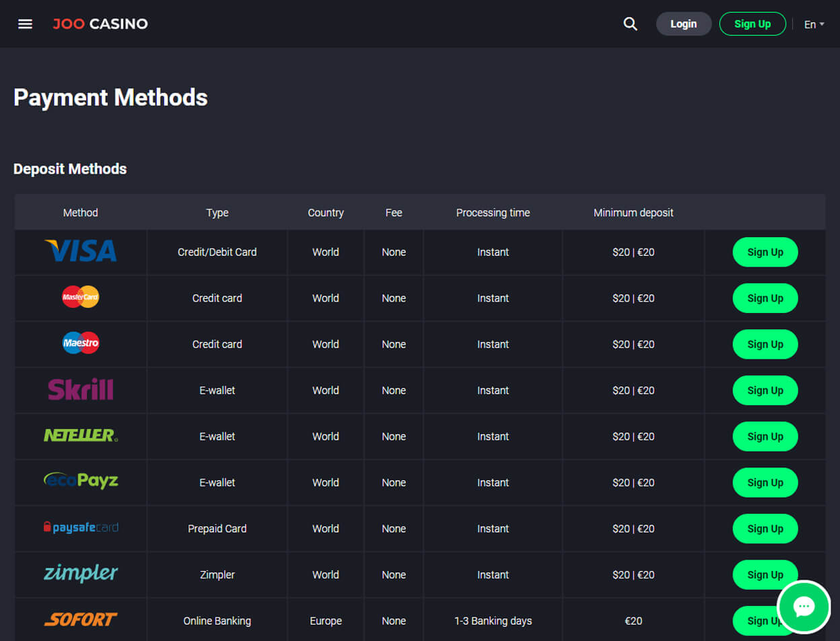Click the paysafecard logo
Screen dimensions: 840x641
pos(81,528)
